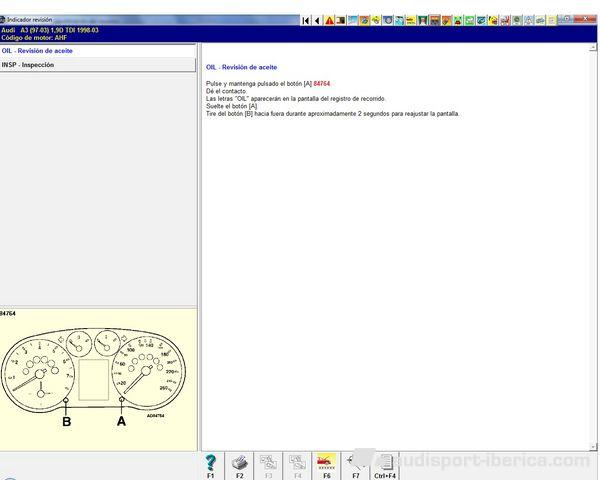Viewport: 600px width, 480px height.
Task: Click the Código de motor: AHF text
Action: coord(34,38)
